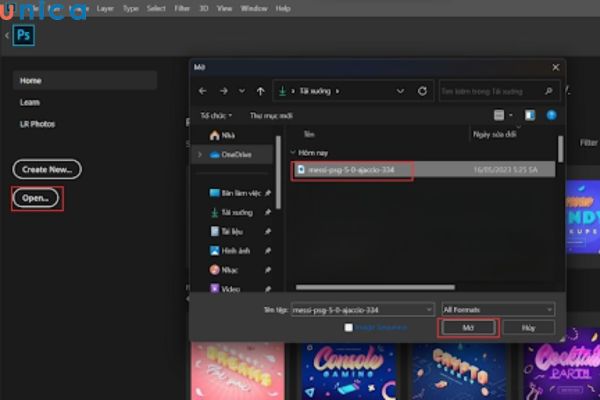The image size is (600, 400).
Task: Go up one folder level with up arrow
Action: pyautogui.click(x=259, y=91)
